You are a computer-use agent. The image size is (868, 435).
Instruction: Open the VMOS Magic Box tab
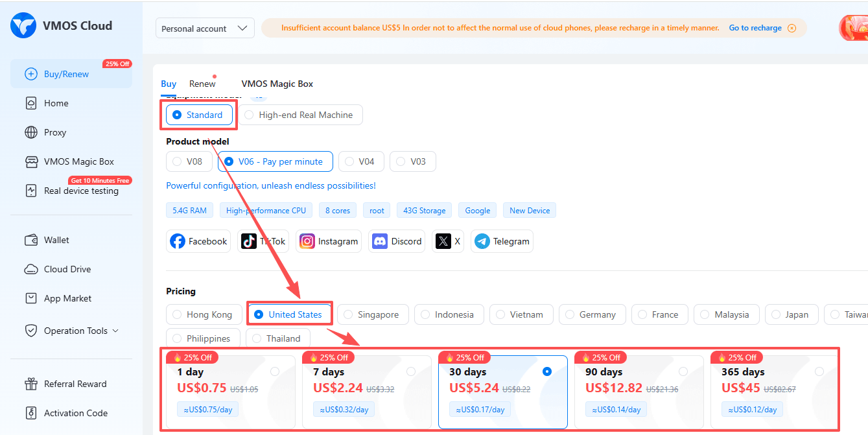(x=277, y=84)
